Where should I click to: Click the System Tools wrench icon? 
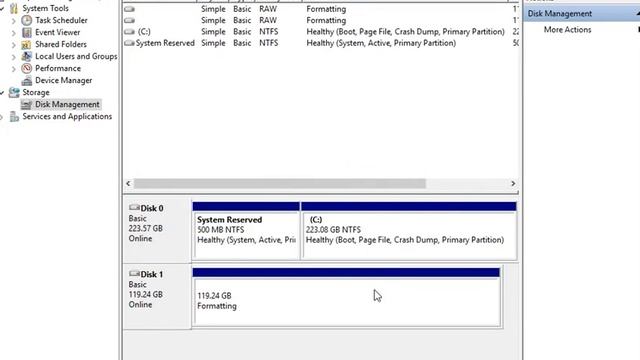point(14,8)
